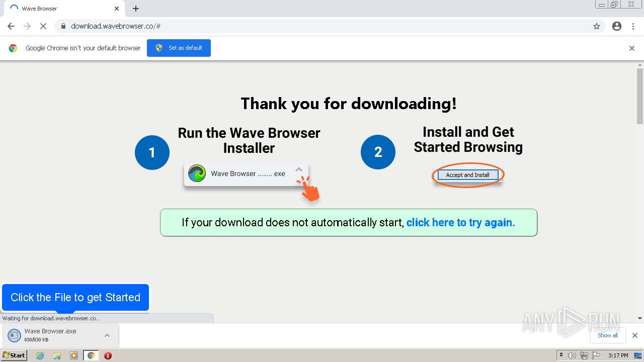Screen dimensions: 644x362
Task: Open the network tray icon
Action: tap(584, 355)
